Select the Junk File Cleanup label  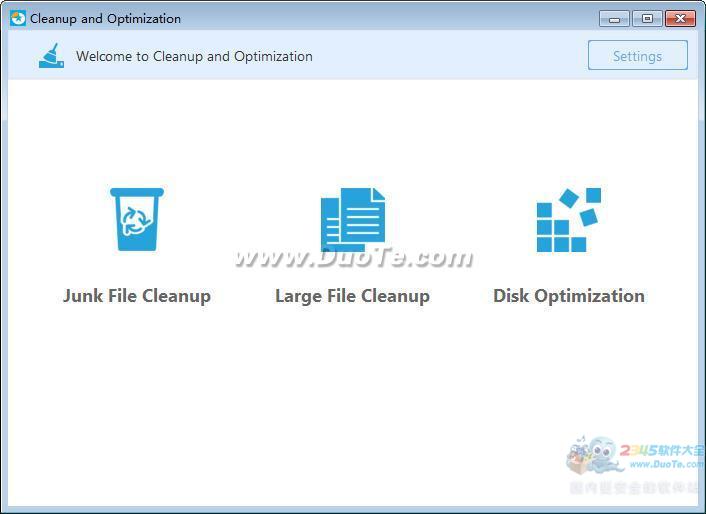coord(137,296)
